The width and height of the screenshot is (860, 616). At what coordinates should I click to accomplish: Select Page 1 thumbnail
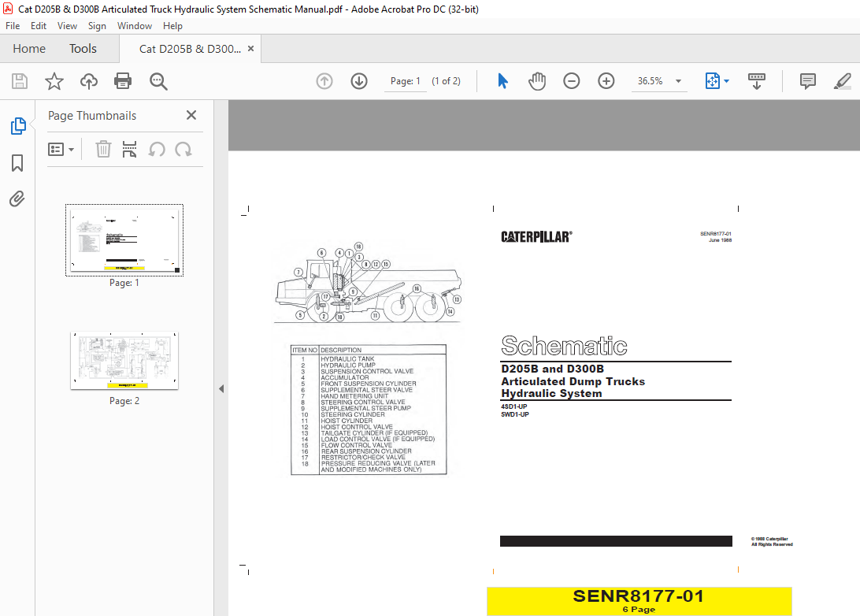tap(124, 239)
